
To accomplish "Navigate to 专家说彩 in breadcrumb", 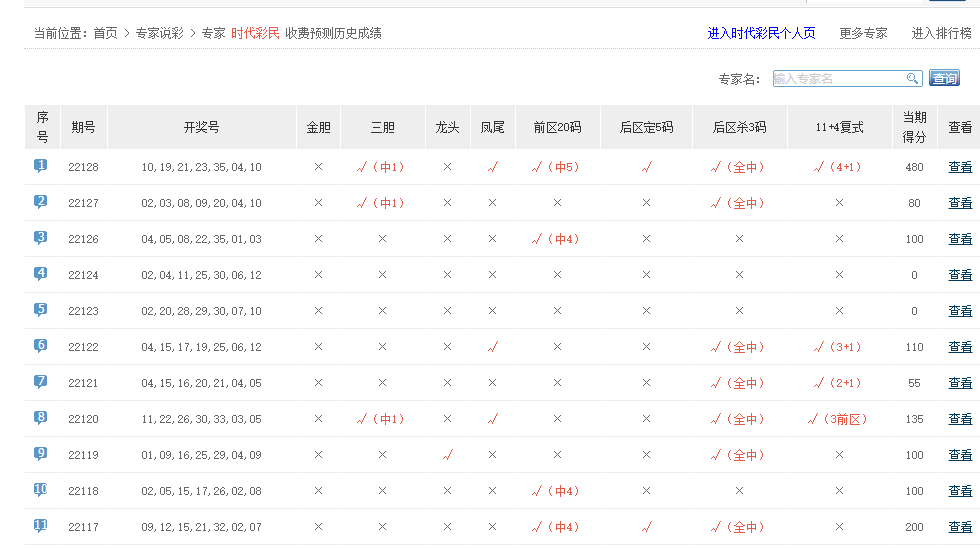I will coord(159,33).
